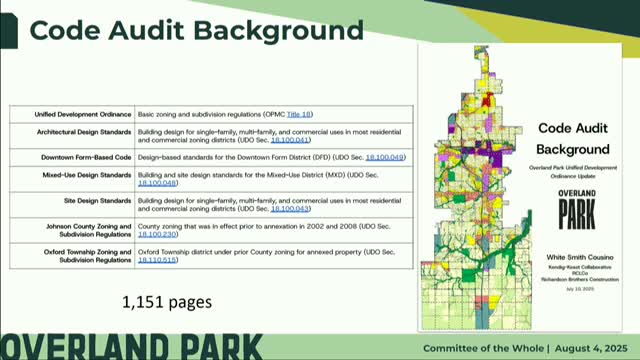Click the 'Code Audit Background' cover title
The height and width of the screenshot is (360, 640).
pos(573,139)
